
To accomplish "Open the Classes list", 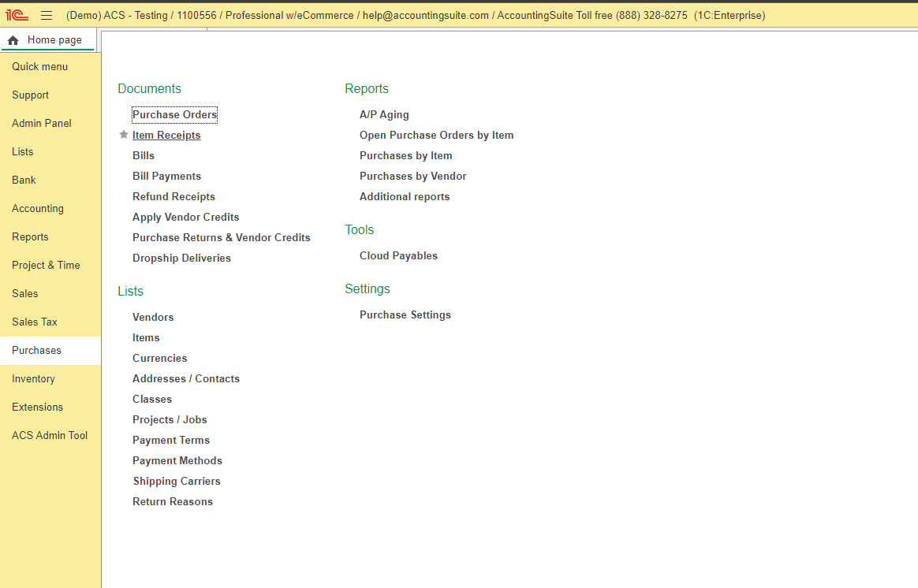I will [152, 399].
